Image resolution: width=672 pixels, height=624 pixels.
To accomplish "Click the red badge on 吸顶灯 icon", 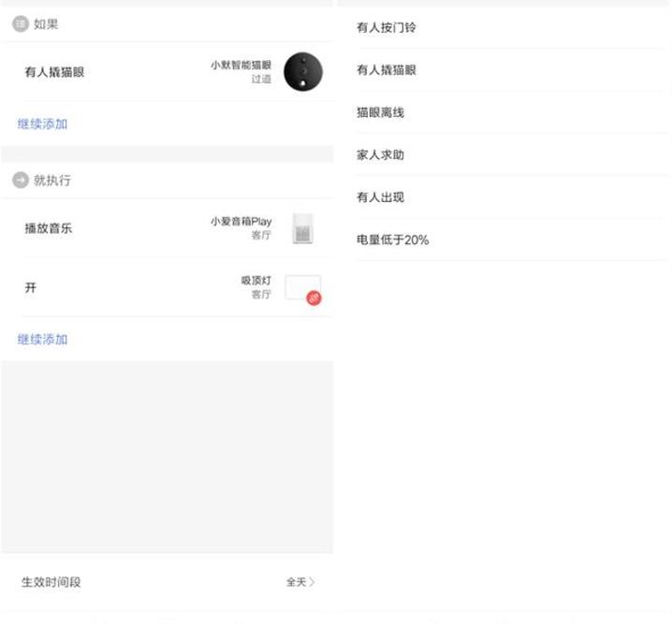I will pos(314,297).
